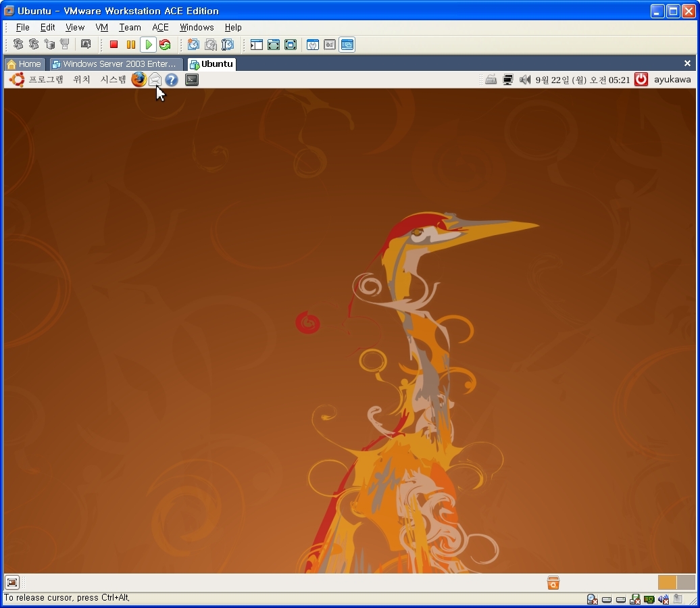Open the Evolution mail launcher
This screenshot has width=700, height=608.
(x=155, y=80)
